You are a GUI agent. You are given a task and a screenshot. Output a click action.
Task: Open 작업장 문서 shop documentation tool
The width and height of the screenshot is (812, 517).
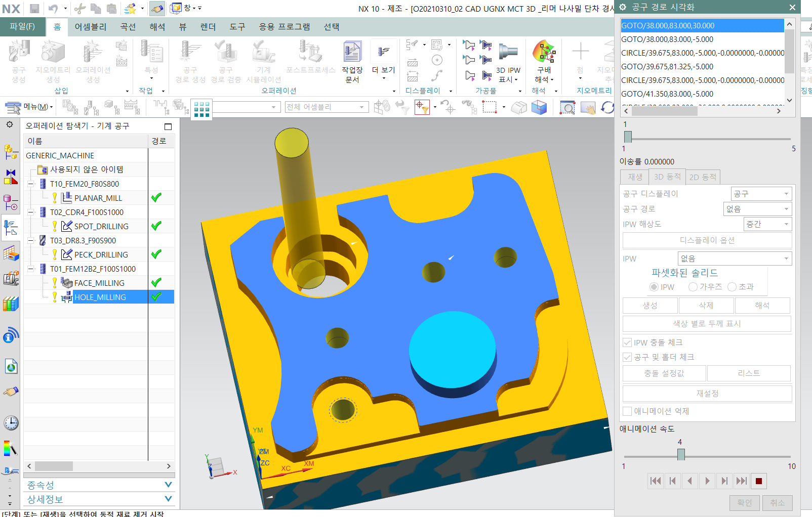[352, 62]
